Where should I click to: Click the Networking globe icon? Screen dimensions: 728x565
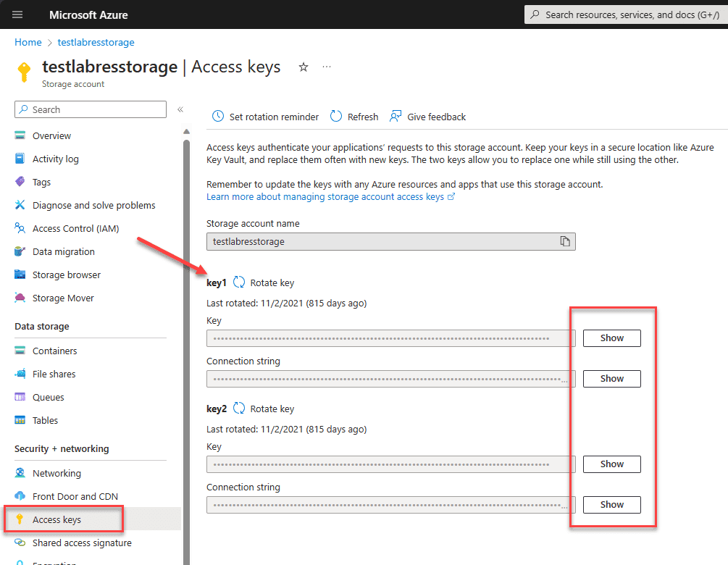20,472
